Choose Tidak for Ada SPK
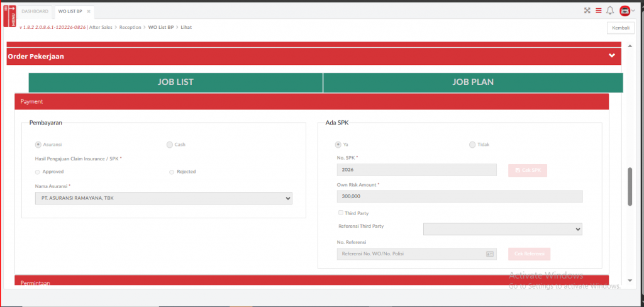This screenshot has width=644, height=307. point(472,145)
